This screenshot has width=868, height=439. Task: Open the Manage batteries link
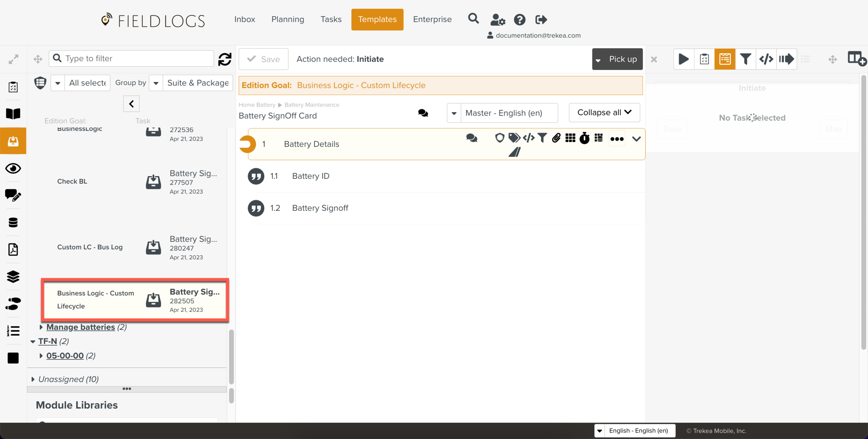pos(81,327)
